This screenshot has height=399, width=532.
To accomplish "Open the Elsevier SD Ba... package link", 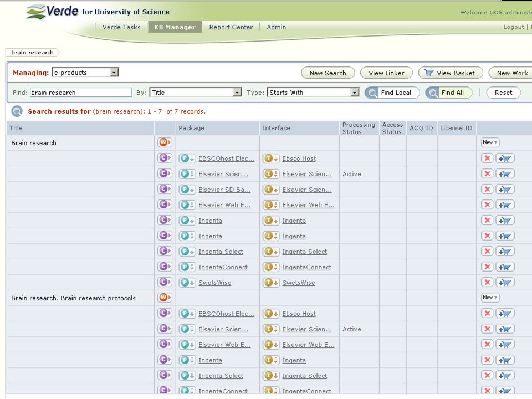I will 224,190.
